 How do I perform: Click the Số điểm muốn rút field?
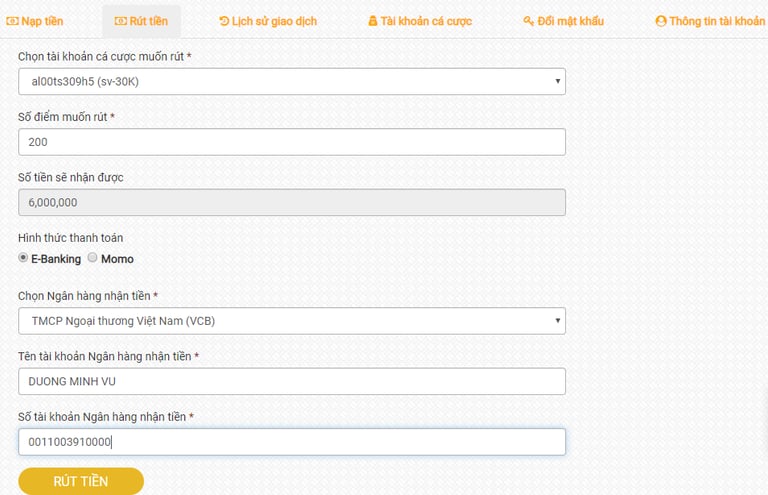pos(291,142)
